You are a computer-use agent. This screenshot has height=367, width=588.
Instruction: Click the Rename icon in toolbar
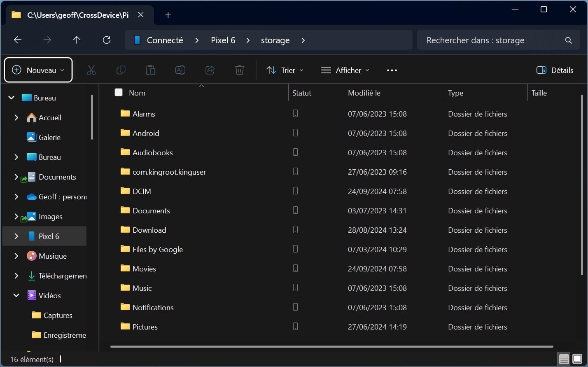(x=180, y=70)
